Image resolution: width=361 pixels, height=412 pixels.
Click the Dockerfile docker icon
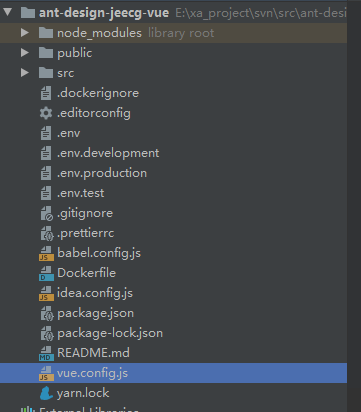tap(46, 273)
